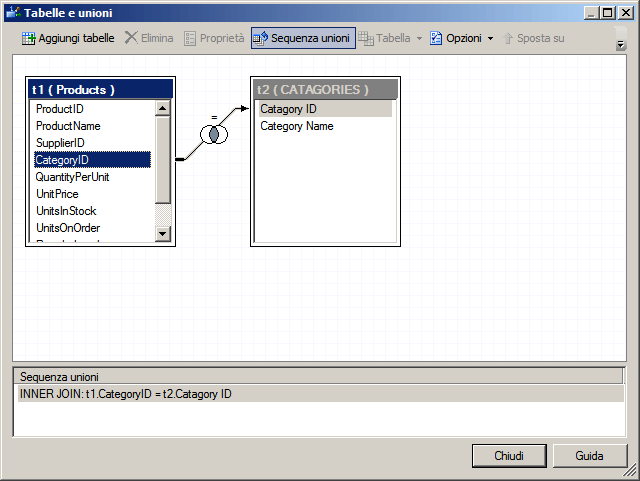Viewport: 640px width, 481px height.
Task: Click the Aggiungi tabelle toolbar icon
Action: pyautogui.click(x=29, y=38)
